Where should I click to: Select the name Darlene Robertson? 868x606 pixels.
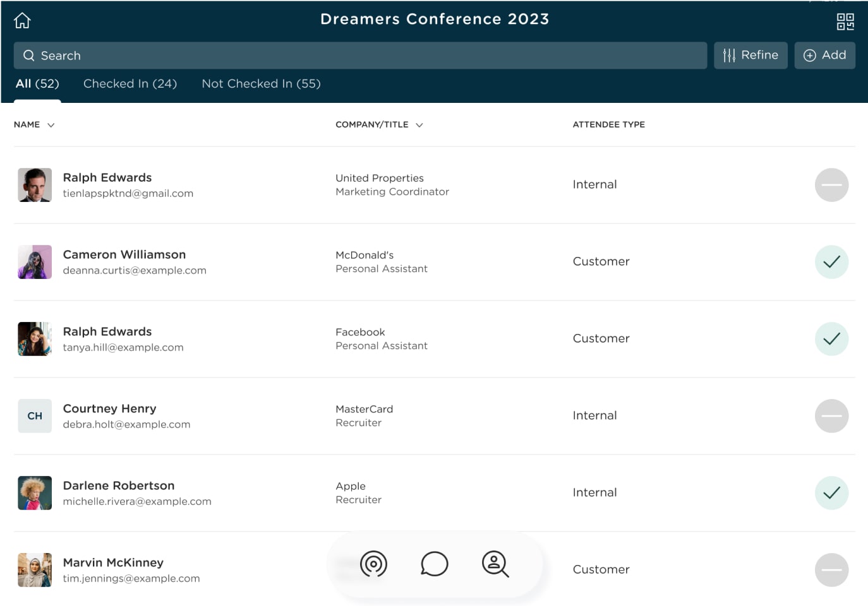119,485
